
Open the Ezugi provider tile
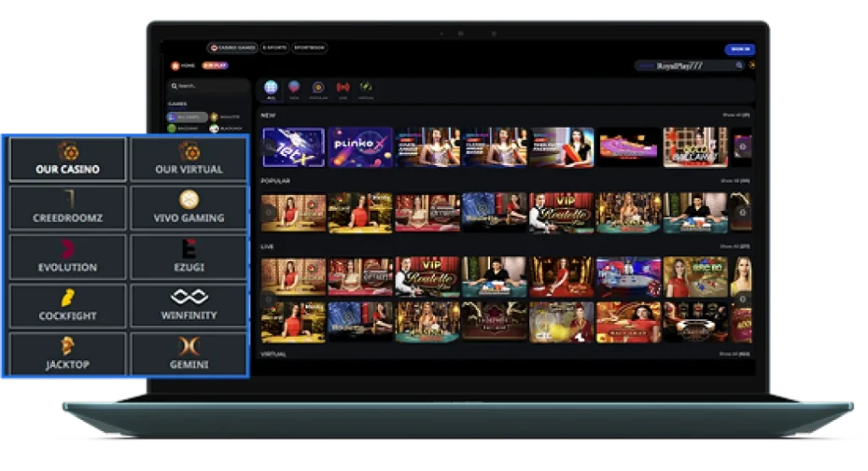[x=189, y=258]
